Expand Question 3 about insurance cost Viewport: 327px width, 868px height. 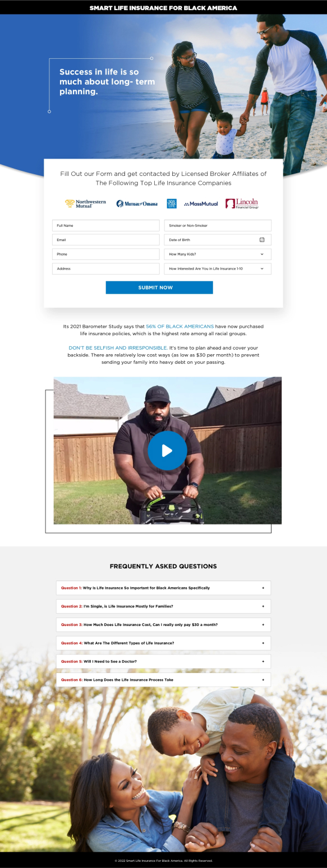(x=163, y=625)
